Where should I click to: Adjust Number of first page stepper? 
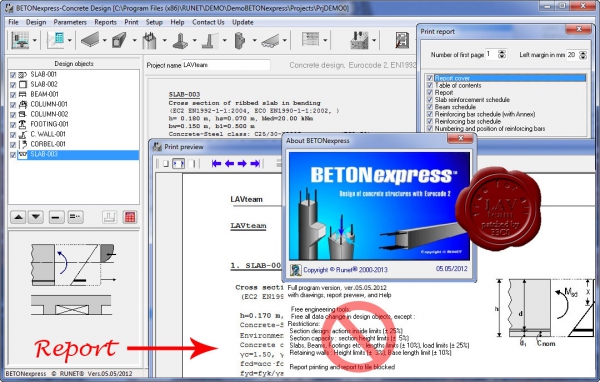502,55
